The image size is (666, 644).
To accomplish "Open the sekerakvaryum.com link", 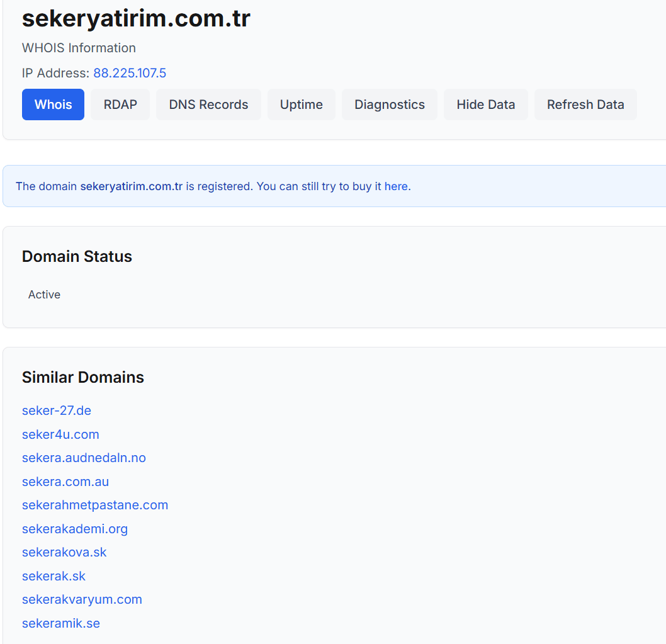I will (82, 599).
